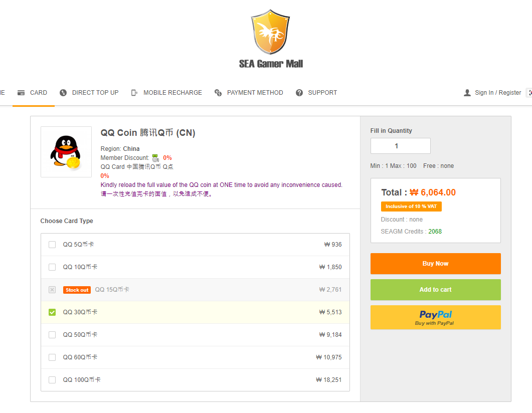Click the QQ penguin product image
Viewport: 532px width, 413px height.
[66, 152]
